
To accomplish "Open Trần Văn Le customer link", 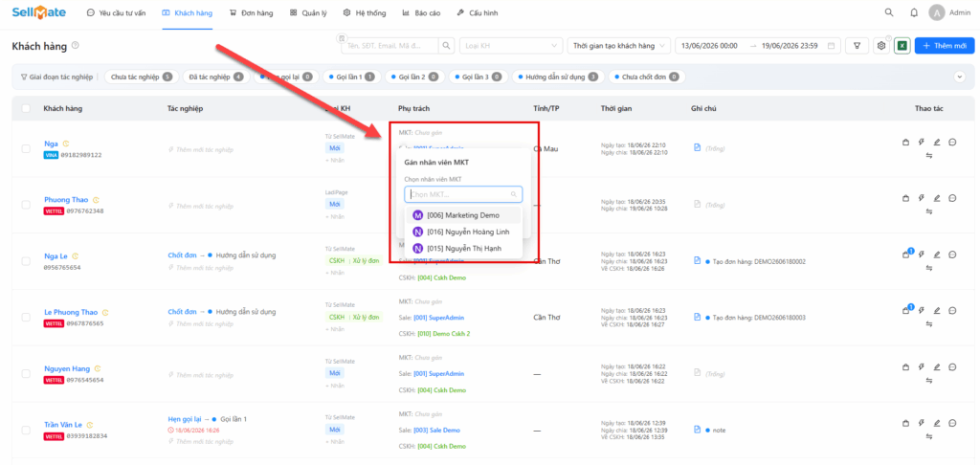I will (64, 425).
